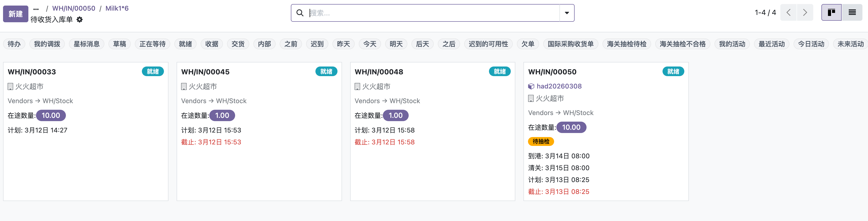Switch to list view
The height and width of the screenshot is (221, 868).
pos(852,12)
